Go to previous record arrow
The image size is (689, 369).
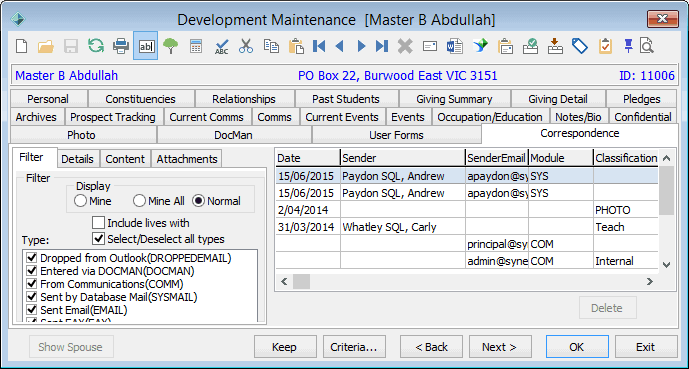(339, 46)
